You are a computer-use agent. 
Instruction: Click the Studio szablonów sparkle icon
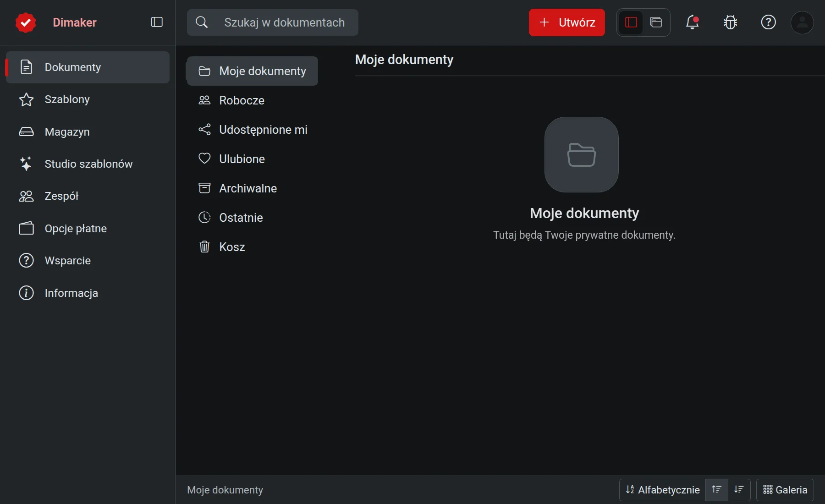click(26, 164)
